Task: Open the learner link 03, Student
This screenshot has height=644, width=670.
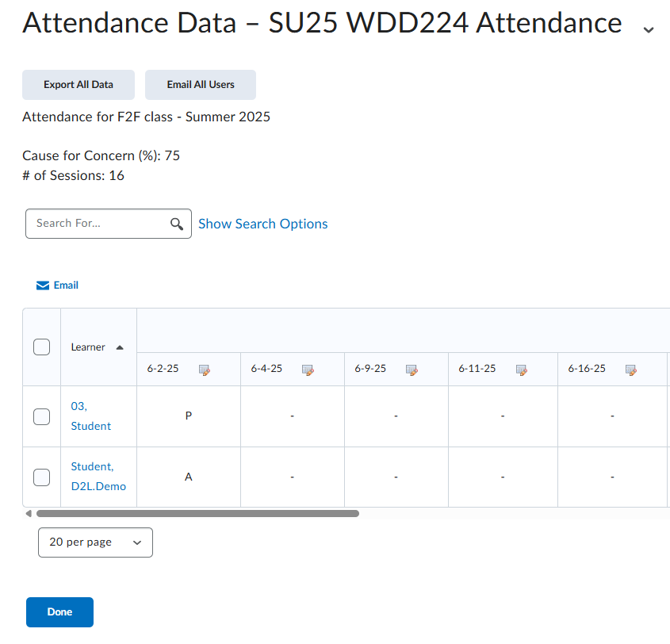Action: [90, 416]
